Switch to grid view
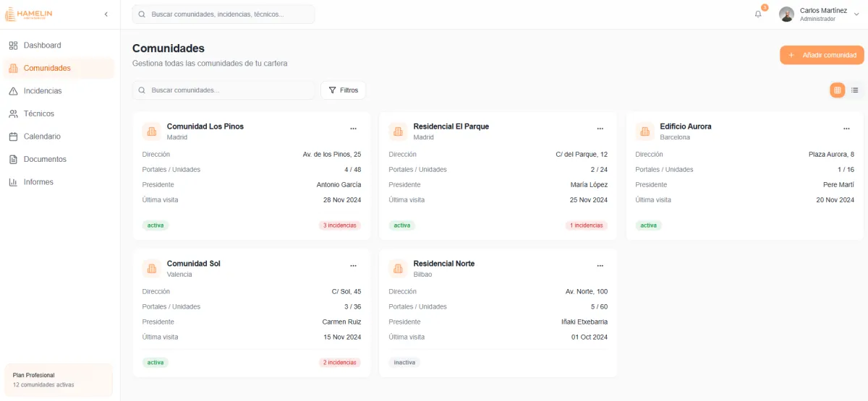 (x=837, y=90)
